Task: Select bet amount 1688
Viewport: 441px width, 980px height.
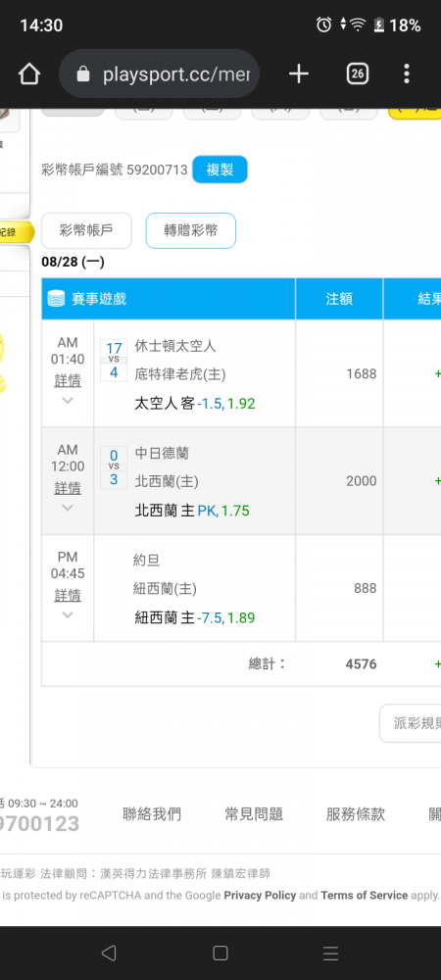Action: point(362,373)
